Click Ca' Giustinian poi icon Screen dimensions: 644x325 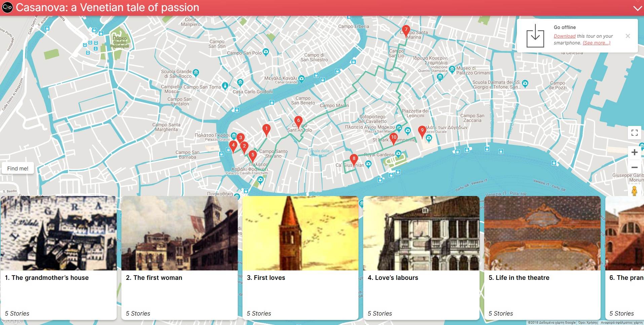pos(368,164)
